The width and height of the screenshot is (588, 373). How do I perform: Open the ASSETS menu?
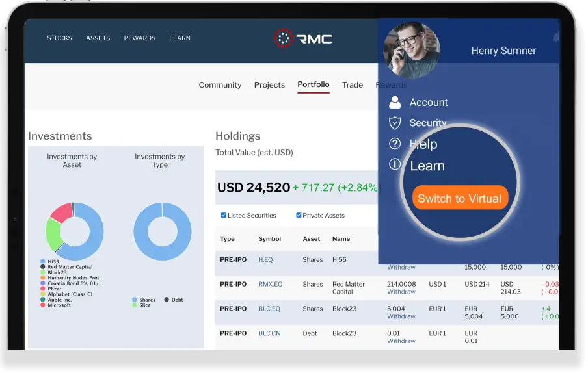[x=98, y=38]
